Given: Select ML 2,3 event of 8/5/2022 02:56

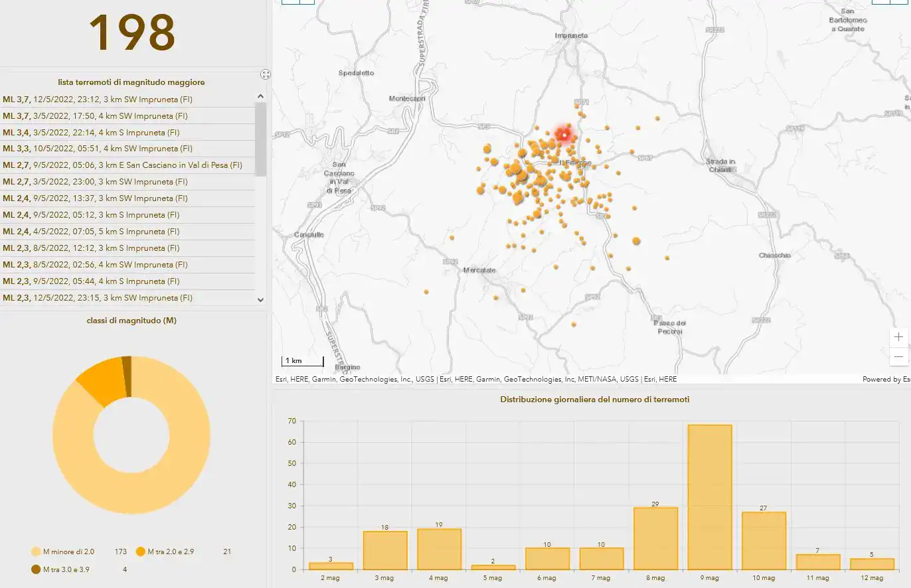Looking at the screenshot, I should point(127,265).
